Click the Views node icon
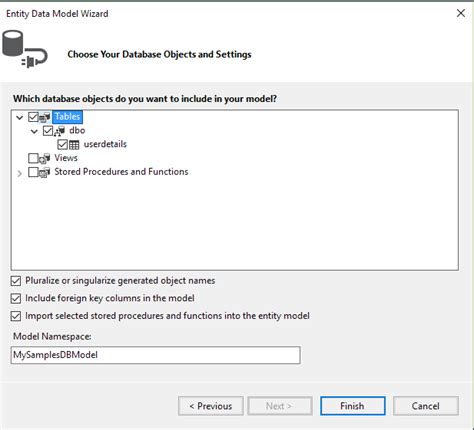The height and width of the screenshot is (430, 474). (x=45, y=158)
